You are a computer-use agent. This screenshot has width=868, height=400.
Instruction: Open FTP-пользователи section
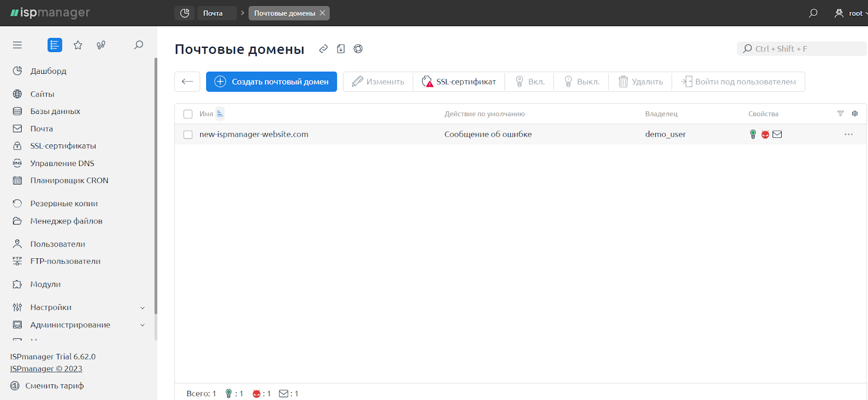pos(65,261)
